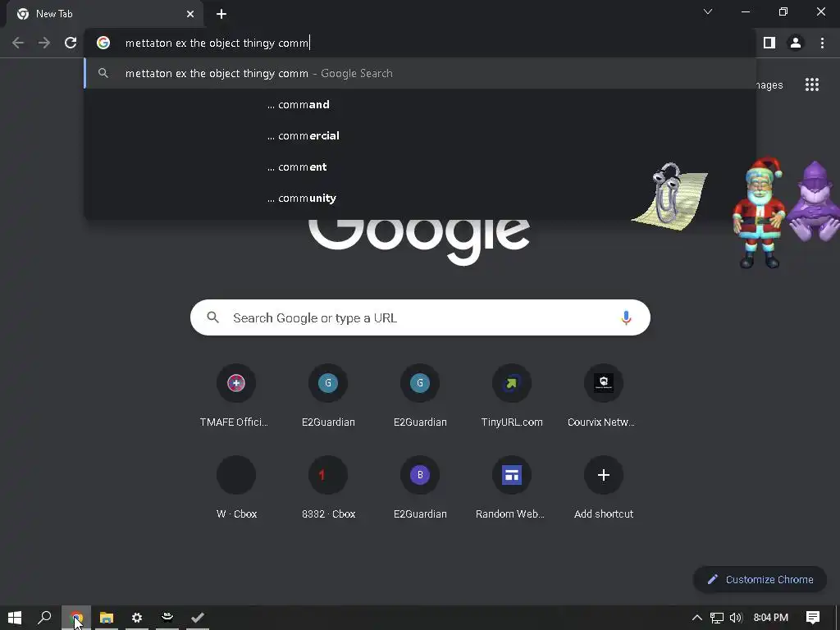The image size is (840, 630).
Task: Click the 8:04 PM clock
Action: pos(771,618)
